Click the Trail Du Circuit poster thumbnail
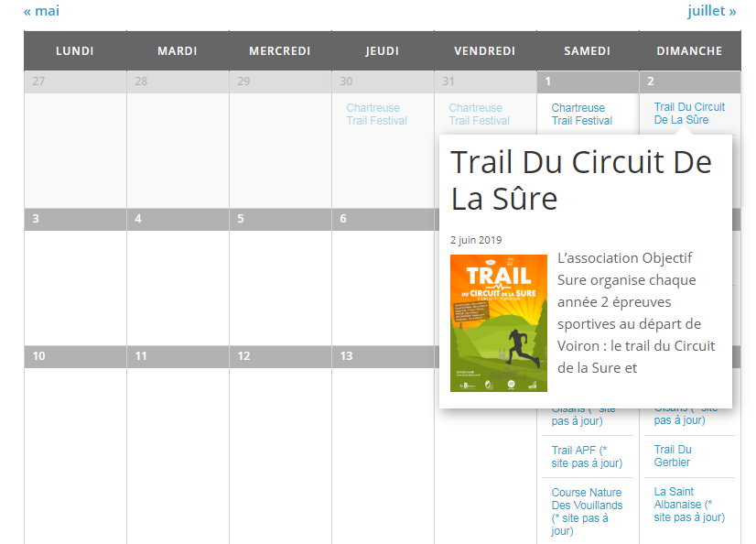The image size is (756, 544). [x=499, y=323]
